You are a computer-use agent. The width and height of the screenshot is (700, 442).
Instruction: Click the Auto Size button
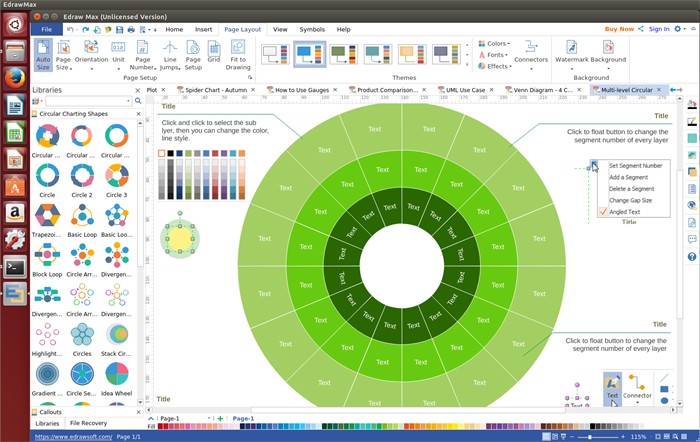point(43,54)
